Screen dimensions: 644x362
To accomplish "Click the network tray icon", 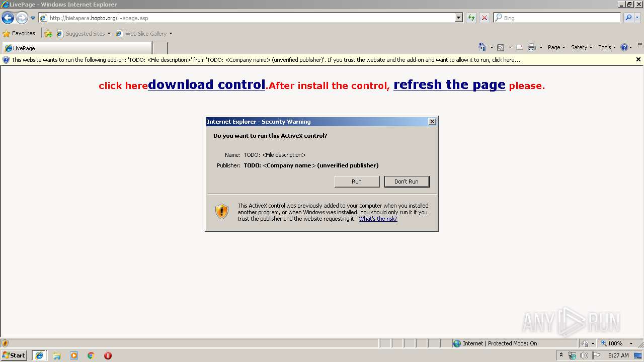I will click(x=572, y=355).
